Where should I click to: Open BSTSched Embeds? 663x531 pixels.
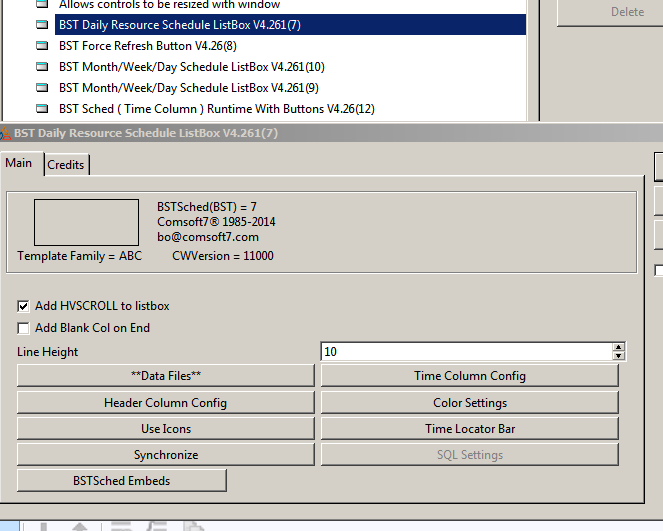[122, 481]
